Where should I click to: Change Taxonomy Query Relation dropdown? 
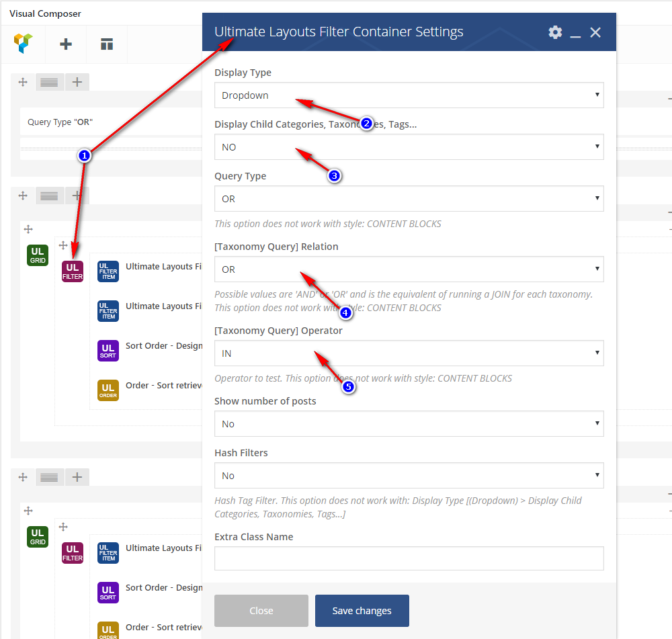coord(409,269)
